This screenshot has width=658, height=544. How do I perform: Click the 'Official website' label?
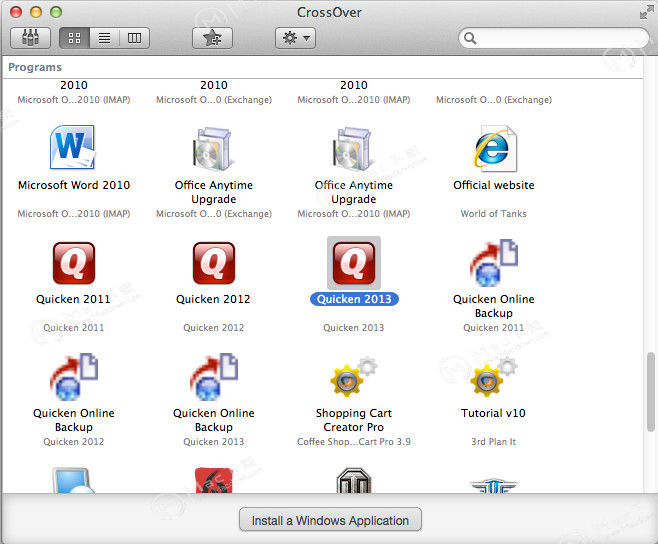click(494, 185)
